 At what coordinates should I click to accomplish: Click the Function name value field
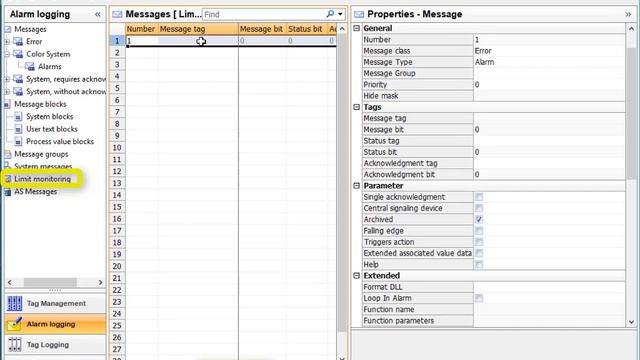click(549, 309)
